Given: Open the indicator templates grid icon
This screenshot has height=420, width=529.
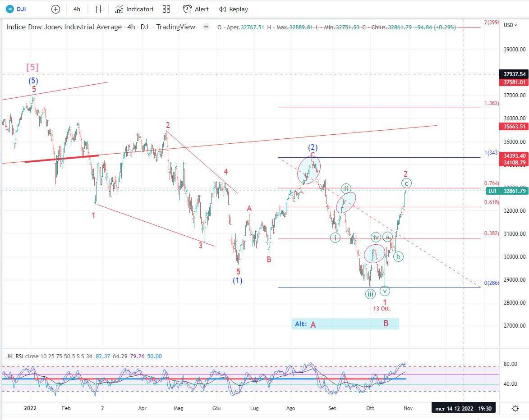Looking at the screenshot, I should (166, 9).
